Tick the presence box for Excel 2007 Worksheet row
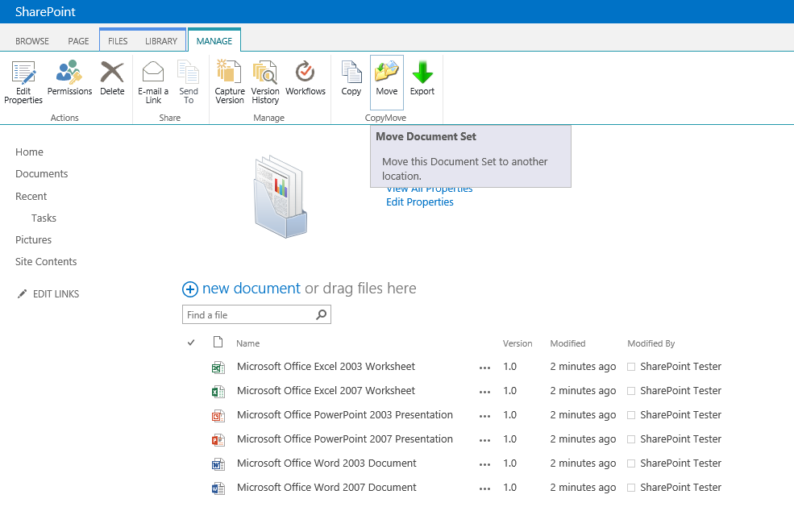Viewport: 794px width, 532px height. click(x=631, y=391)
